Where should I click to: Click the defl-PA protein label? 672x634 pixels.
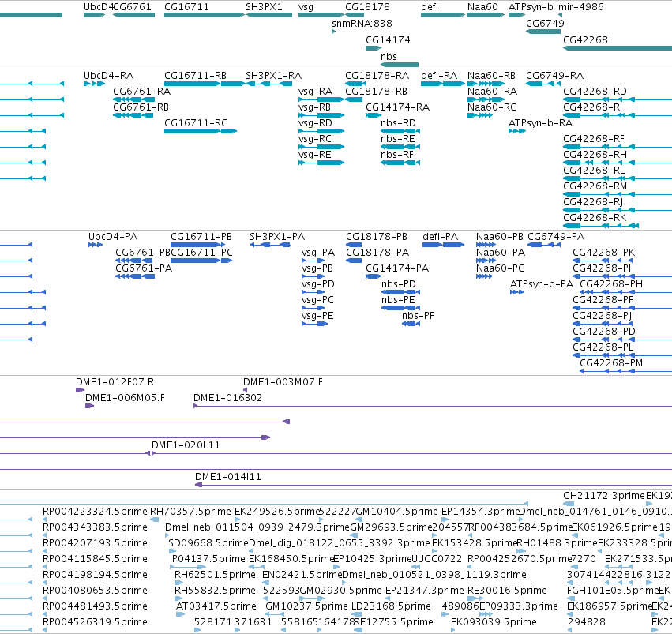[440, 237]
